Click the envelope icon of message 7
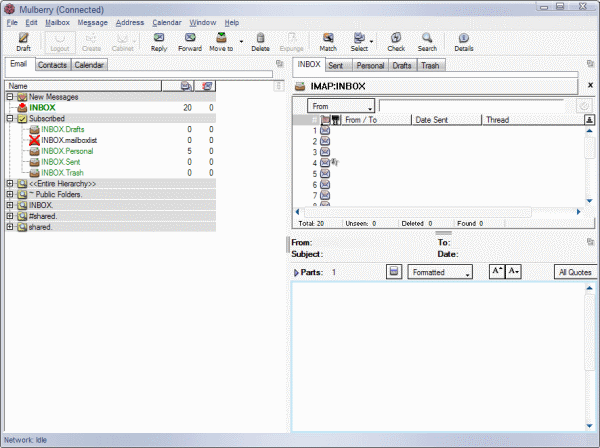 coord(325,195)
